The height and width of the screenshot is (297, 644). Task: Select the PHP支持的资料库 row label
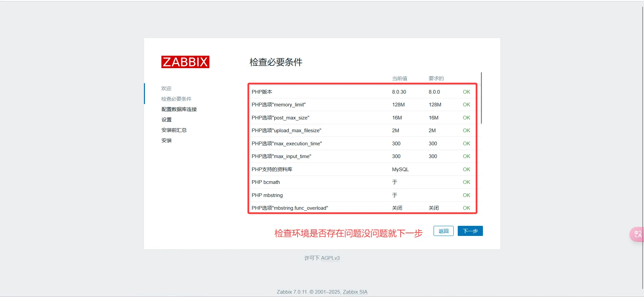[x=272, y=169]
